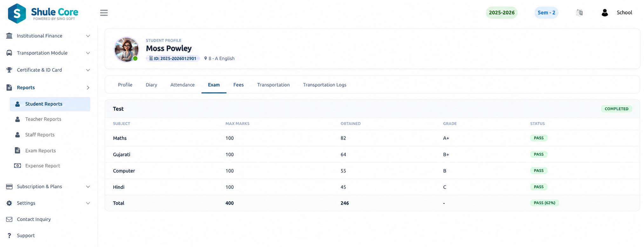
Task: Expand Institutional Finance chevron
Action: tap(88, 36)
